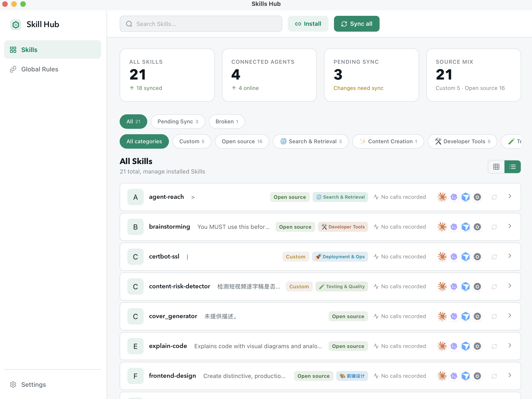Toggle Claude agent for content-risk-detector
The image size is (532, 399).
pos(442,287)
